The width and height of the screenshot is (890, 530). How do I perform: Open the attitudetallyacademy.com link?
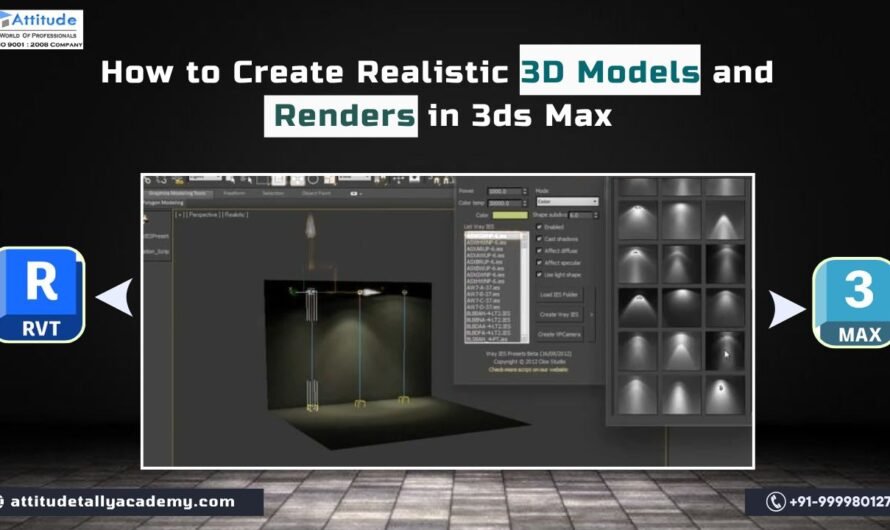pos(122,502)
